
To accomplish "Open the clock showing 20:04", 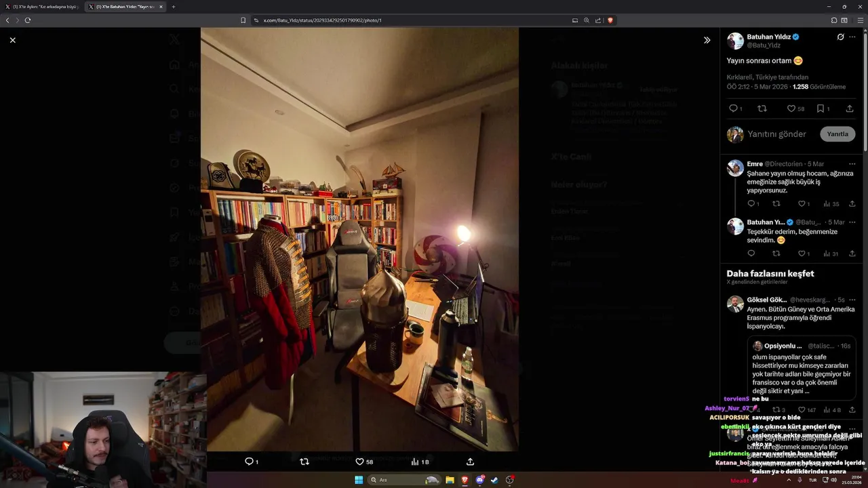I will point(851,480).
